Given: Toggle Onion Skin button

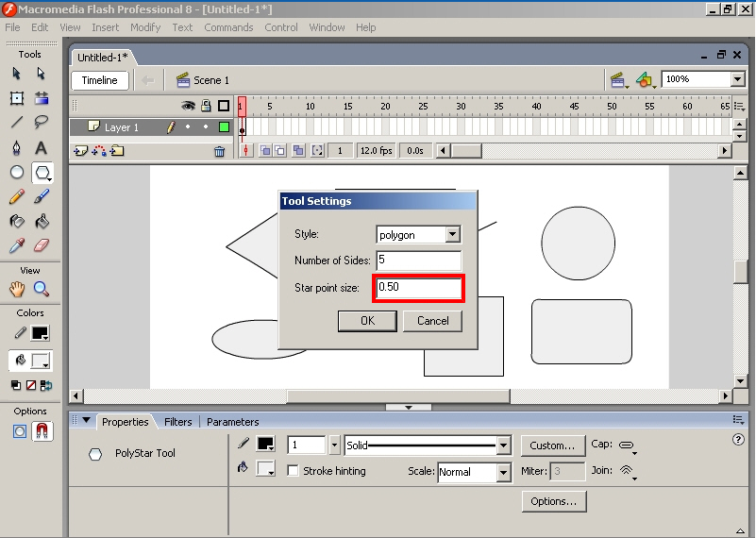Looking at the screenshot, I should pos(265,151).
